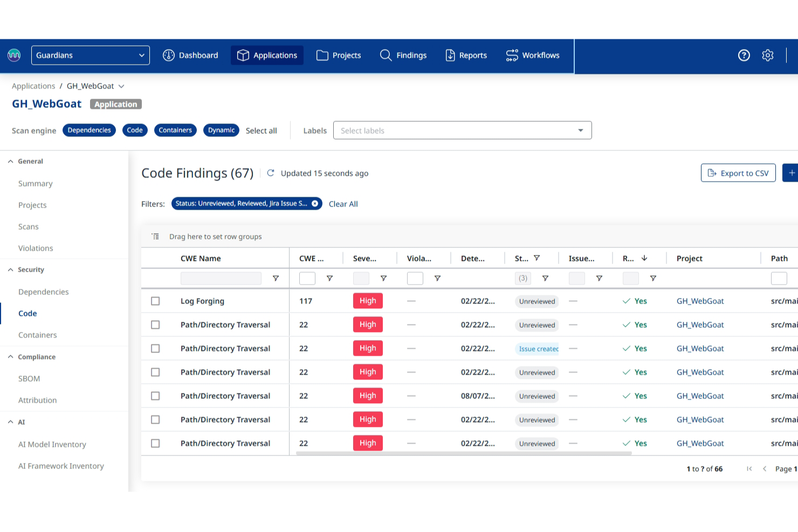
Task: Toggle the checkbox on the 08/07 dated finding
Action: [x=155, y=396]
